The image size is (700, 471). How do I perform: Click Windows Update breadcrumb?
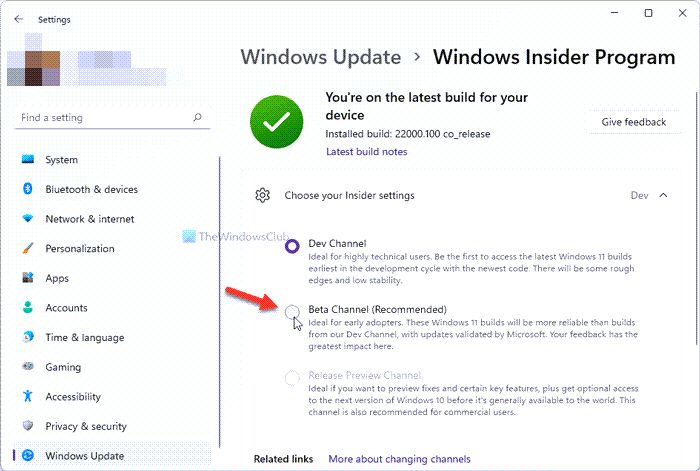[321, 57]
